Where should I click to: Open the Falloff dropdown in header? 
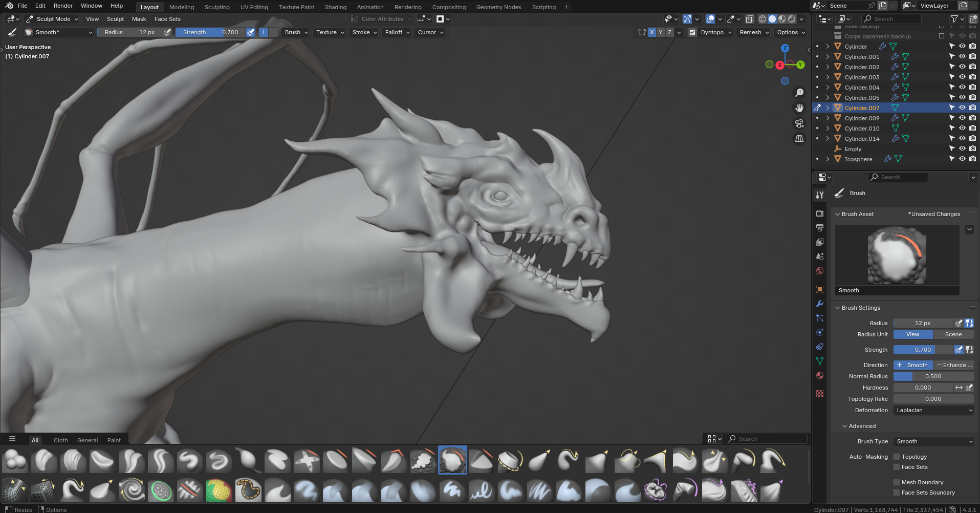coord(397,32)
